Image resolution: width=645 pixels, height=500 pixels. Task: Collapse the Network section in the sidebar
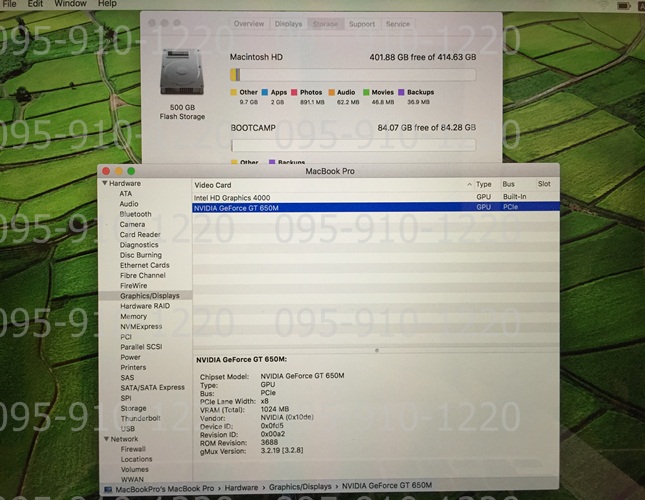click(104, 439)
